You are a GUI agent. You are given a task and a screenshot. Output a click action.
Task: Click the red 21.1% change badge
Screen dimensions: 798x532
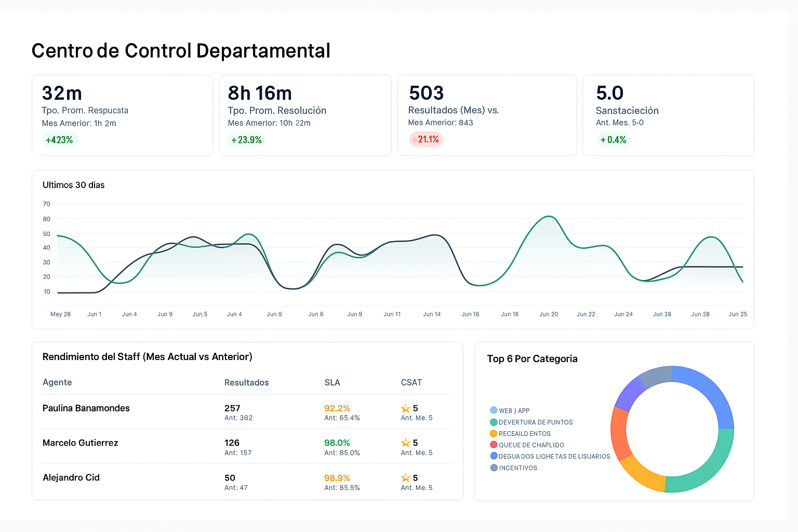pyautogui.click(x=425, y=139)
